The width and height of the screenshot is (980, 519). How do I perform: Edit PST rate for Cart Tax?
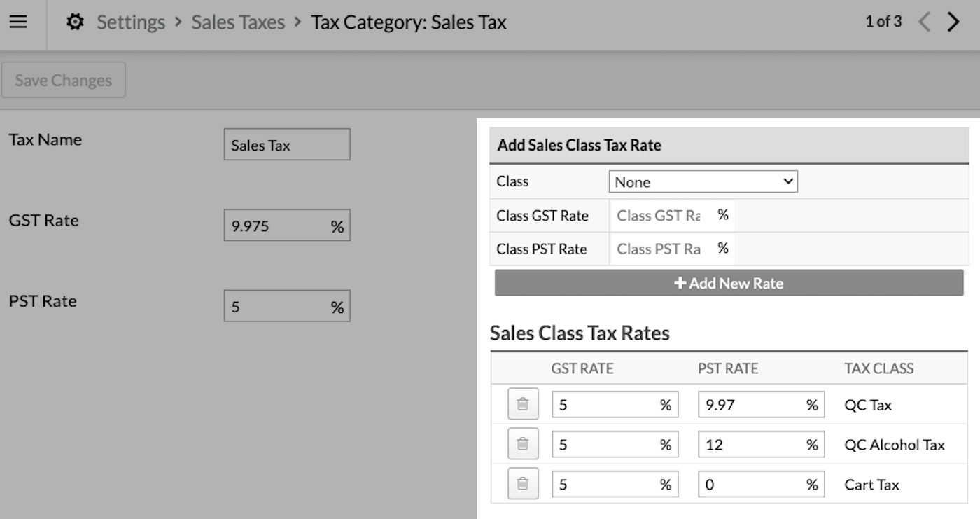click(762, 485)
